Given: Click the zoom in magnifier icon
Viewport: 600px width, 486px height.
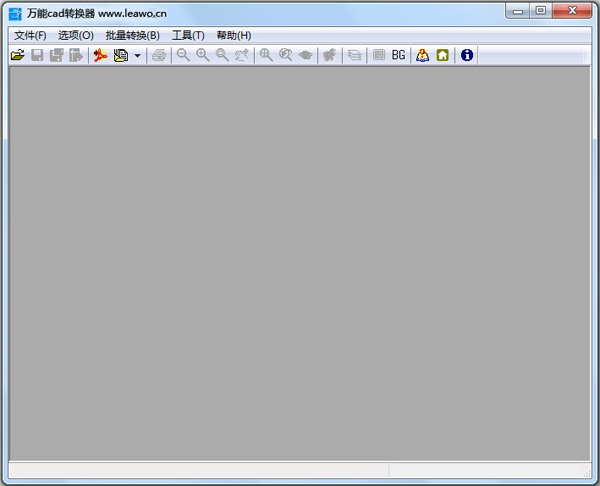Looking at the screenshot, I should [203, 55].
